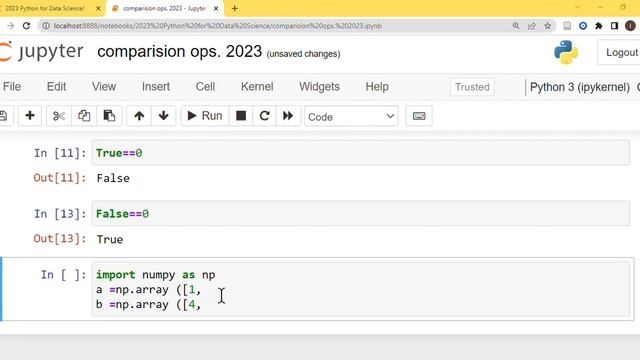Run the selected cell
Viewport: 640px width, 360px height.
click(x=205, y=116)
